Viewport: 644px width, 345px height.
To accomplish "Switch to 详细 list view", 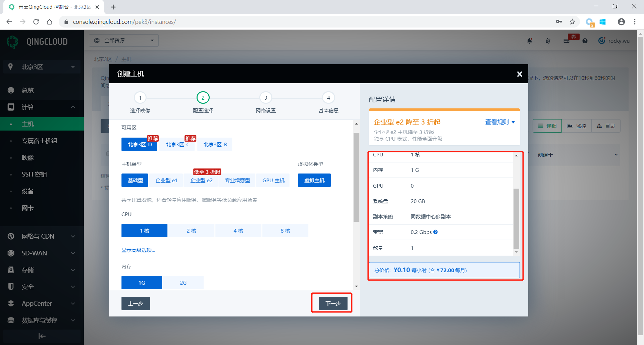I will (x=547, y=126).
